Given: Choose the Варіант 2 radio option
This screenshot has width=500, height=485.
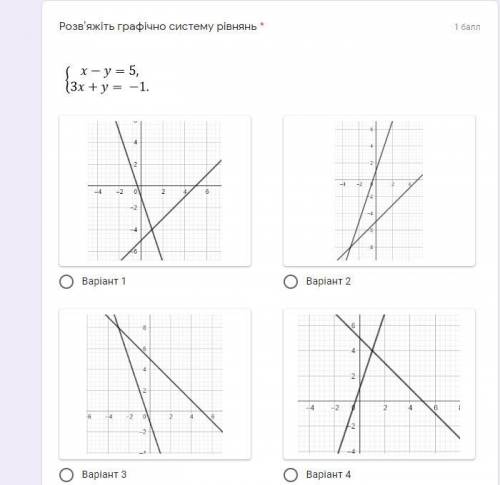Looking at the screenshot, I should point(290,281).
